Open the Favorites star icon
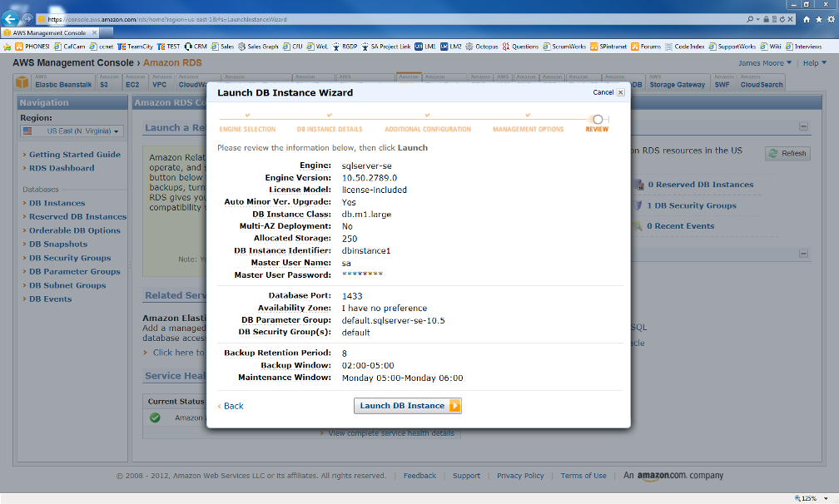 [819, 19]
